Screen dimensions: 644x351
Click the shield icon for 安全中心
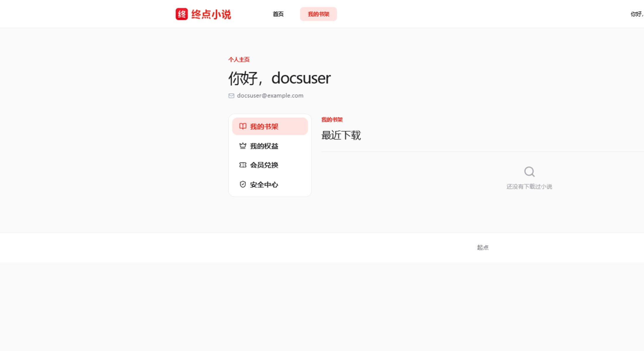point(243,184)
